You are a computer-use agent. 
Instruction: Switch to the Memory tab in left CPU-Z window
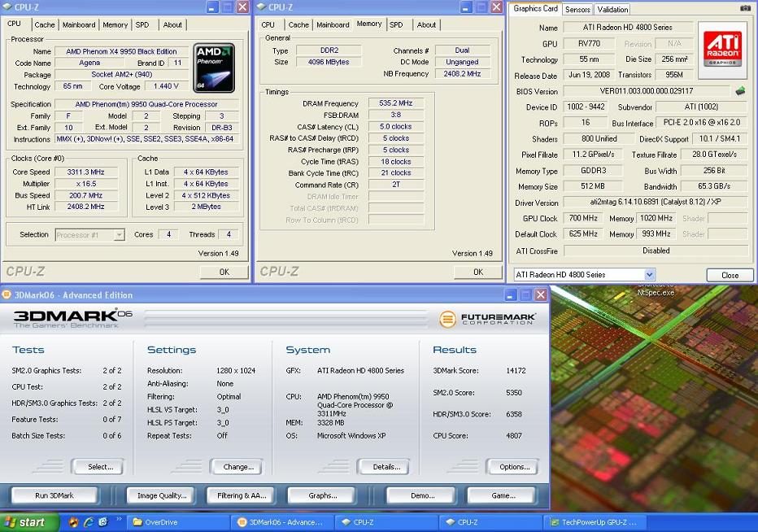pos(115,24)
